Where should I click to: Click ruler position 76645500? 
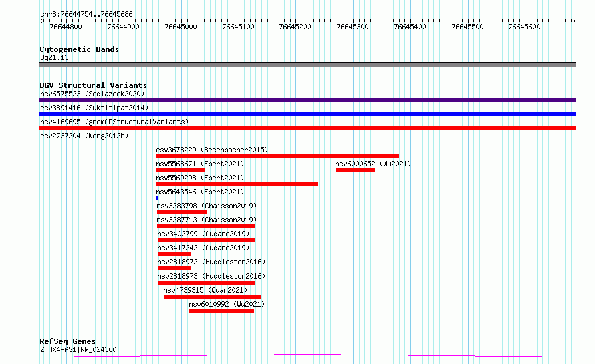[467, 27]
